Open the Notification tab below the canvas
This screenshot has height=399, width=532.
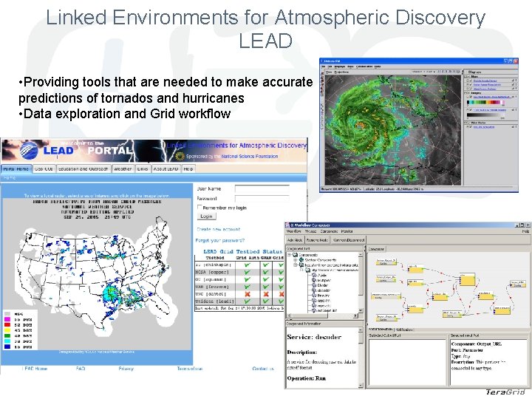tap(403, 330)
